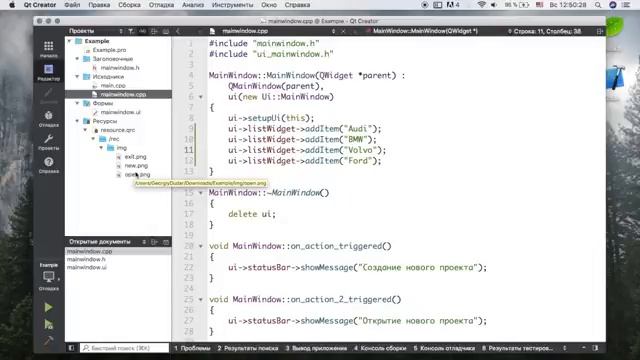Viewport: 640px width, 360px height.
Task: Collapse the /rec prefix node
Action: [x=93, y=139]
